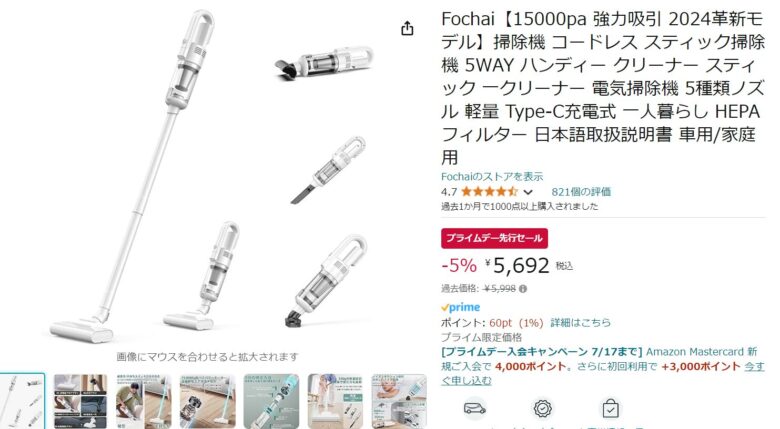Click the prime logo badge
This screenshot has height=429, width=780.
[x=461, y=307]
